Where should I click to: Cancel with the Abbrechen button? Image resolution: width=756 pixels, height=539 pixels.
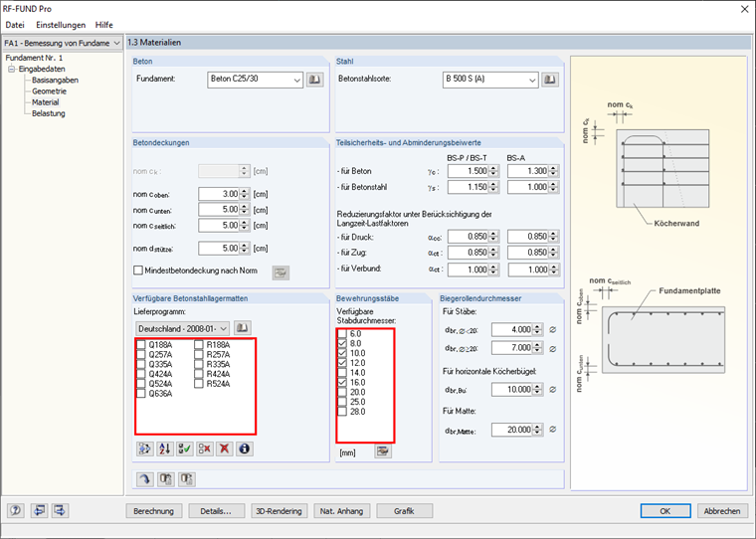722,511
